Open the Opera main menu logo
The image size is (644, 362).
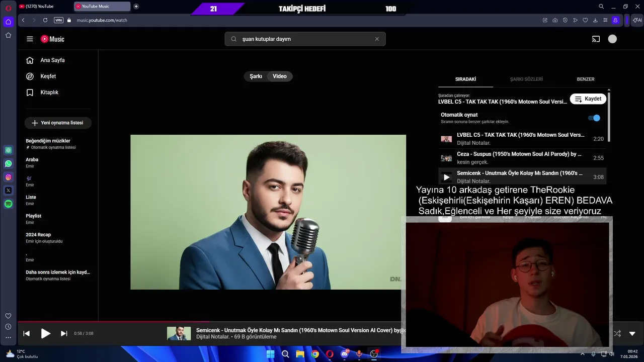click(x=8, y=8)
